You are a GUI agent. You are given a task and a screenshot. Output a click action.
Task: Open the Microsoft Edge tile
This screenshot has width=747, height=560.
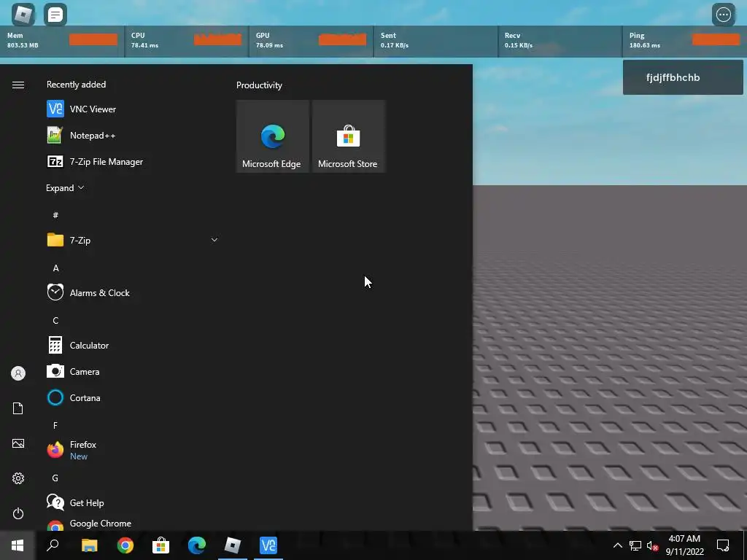click(273, 136)
